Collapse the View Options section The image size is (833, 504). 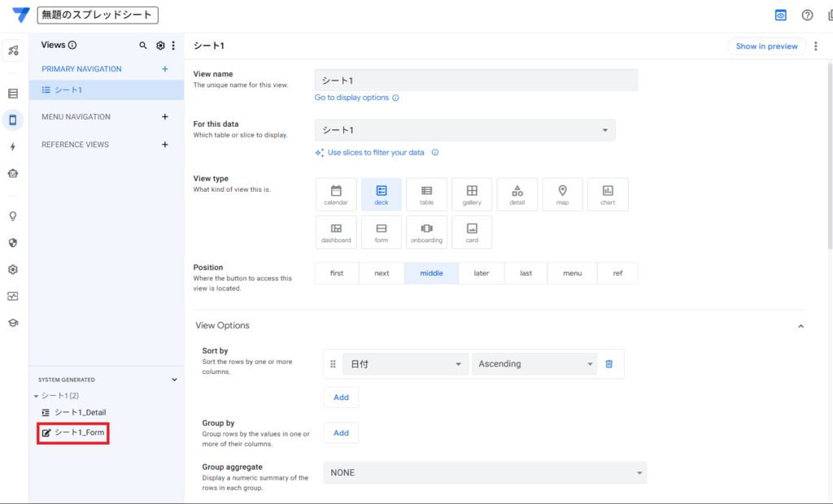click(x=800, y=326)
